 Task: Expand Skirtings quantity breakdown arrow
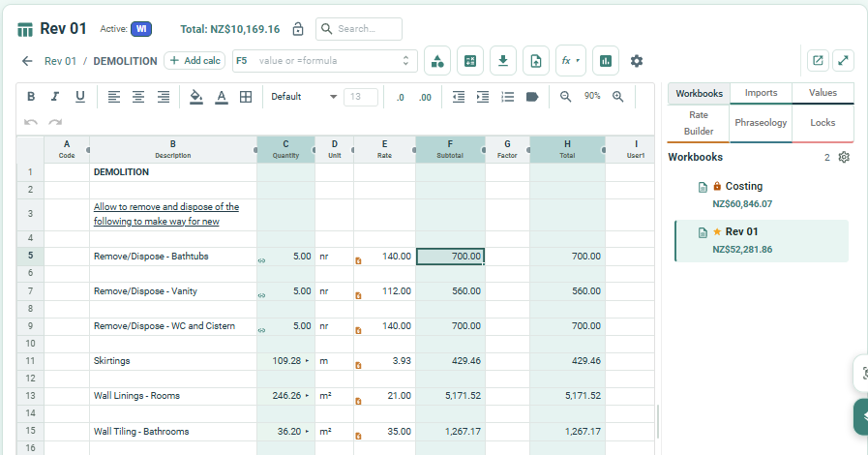click(307, 361)
